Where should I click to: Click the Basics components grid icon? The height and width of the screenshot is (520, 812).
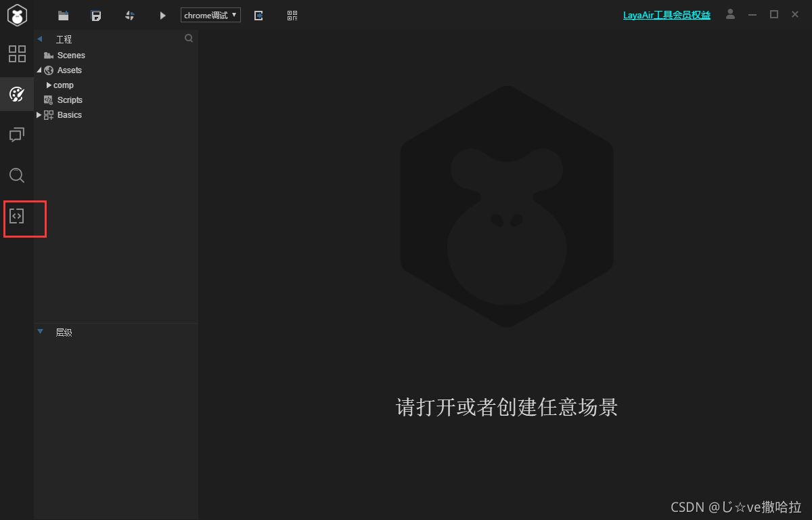[49, 115]
